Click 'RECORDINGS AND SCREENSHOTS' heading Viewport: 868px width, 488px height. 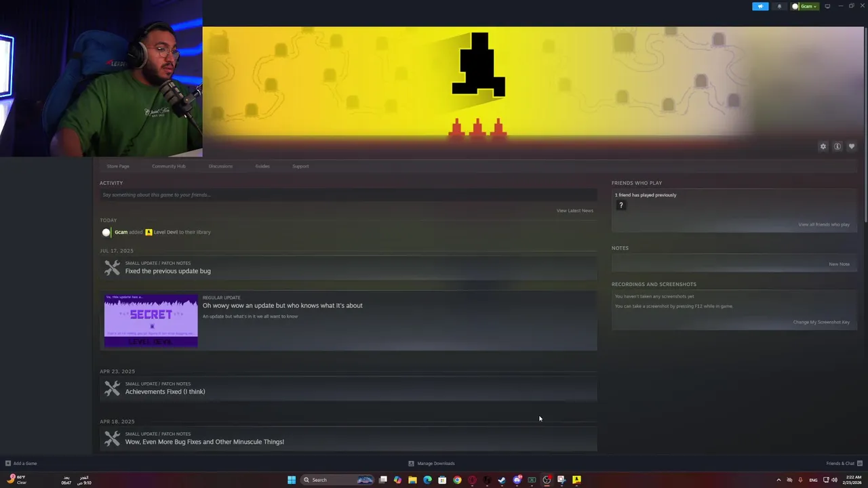654,285
